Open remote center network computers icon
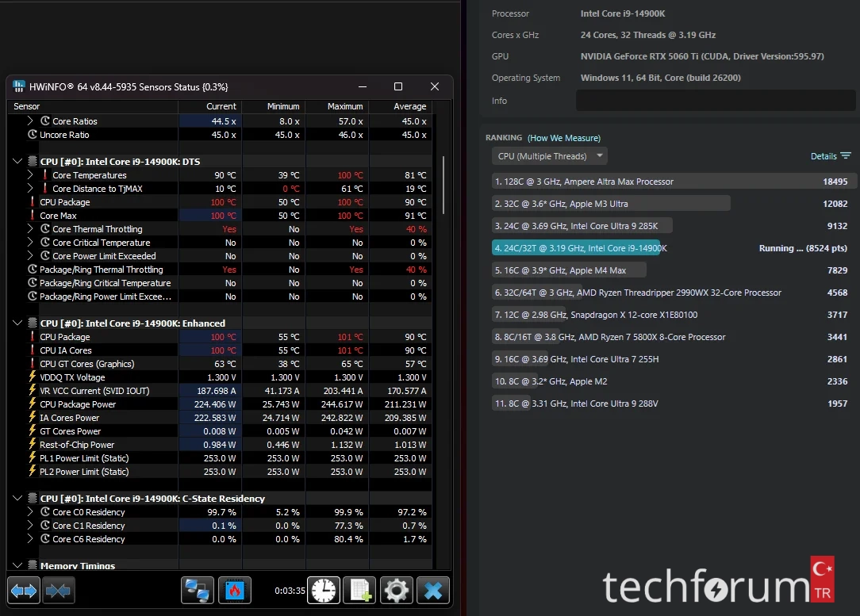Image resolution: width=860 pixels, height=616 pixels. point(198,591)
